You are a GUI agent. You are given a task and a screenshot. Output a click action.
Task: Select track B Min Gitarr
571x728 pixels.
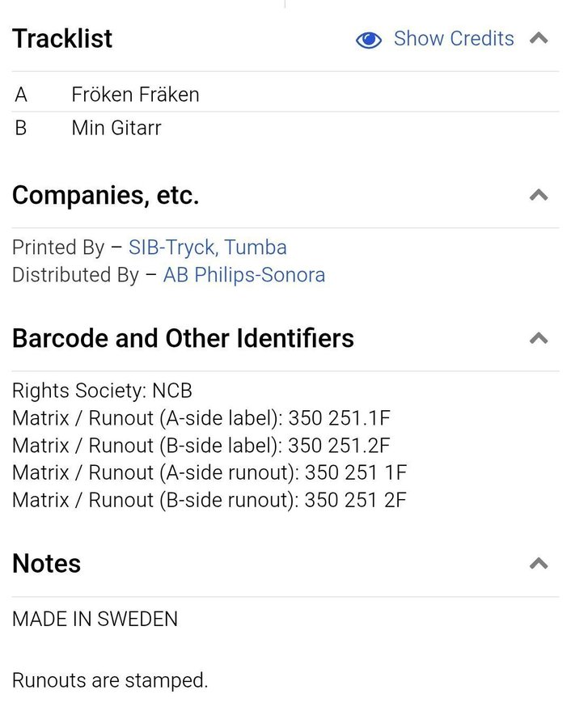pyautogui.click(x=116, y=128)
